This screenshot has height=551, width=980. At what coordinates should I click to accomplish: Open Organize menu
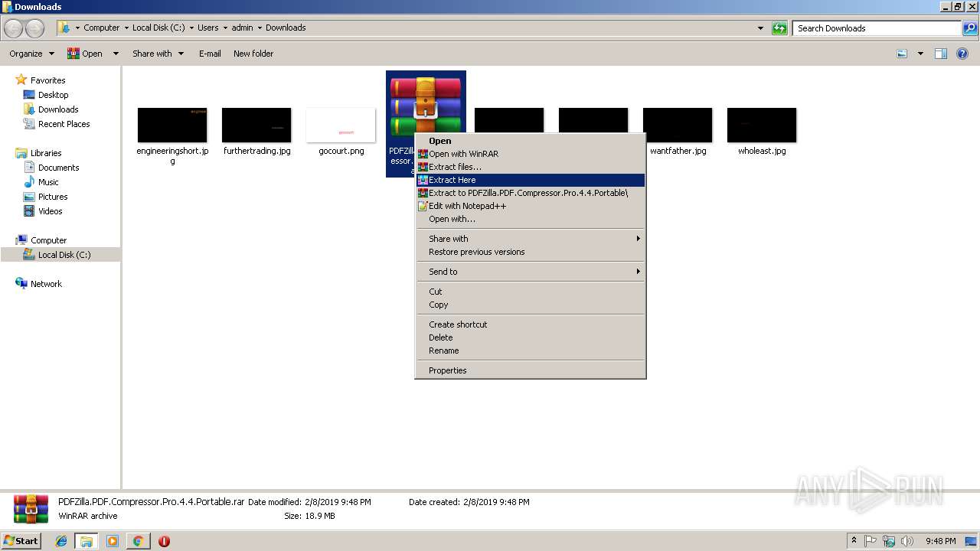coord(31,54)
